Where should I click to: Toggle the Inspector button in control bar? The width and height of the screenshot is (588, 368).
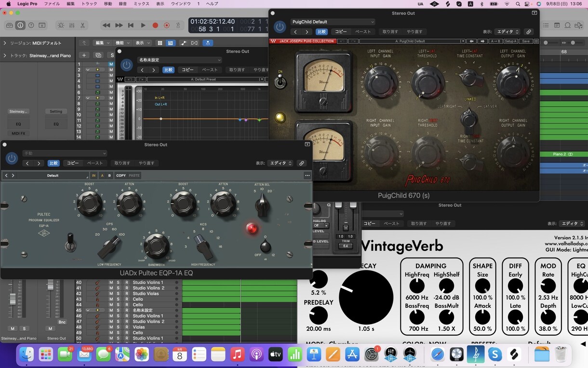coord(20,25)
